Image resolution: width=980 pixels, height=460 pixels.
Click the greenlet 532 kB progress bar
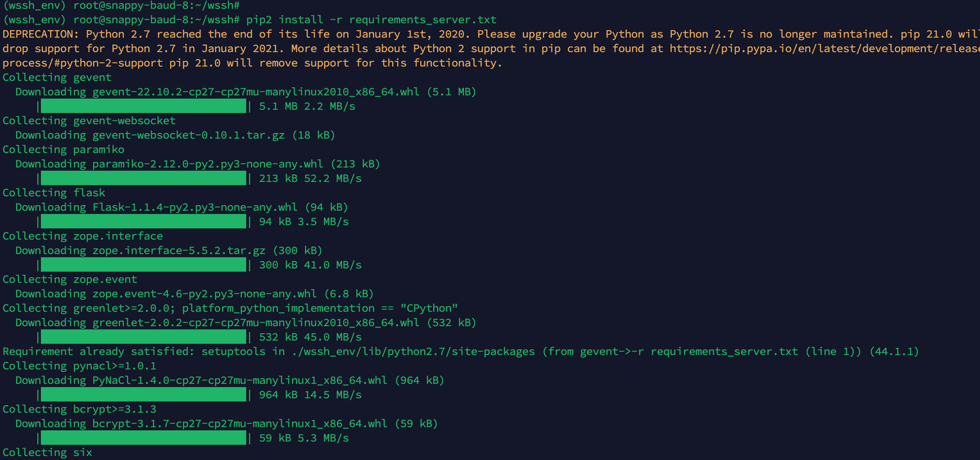pos(143,337)
